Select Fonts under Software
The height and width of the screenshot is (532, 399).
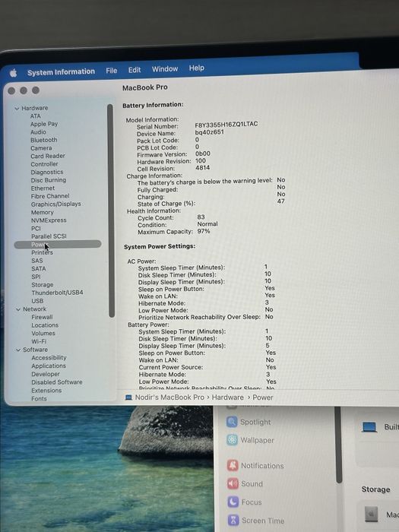pyautogui.click(x=39, y=399)
